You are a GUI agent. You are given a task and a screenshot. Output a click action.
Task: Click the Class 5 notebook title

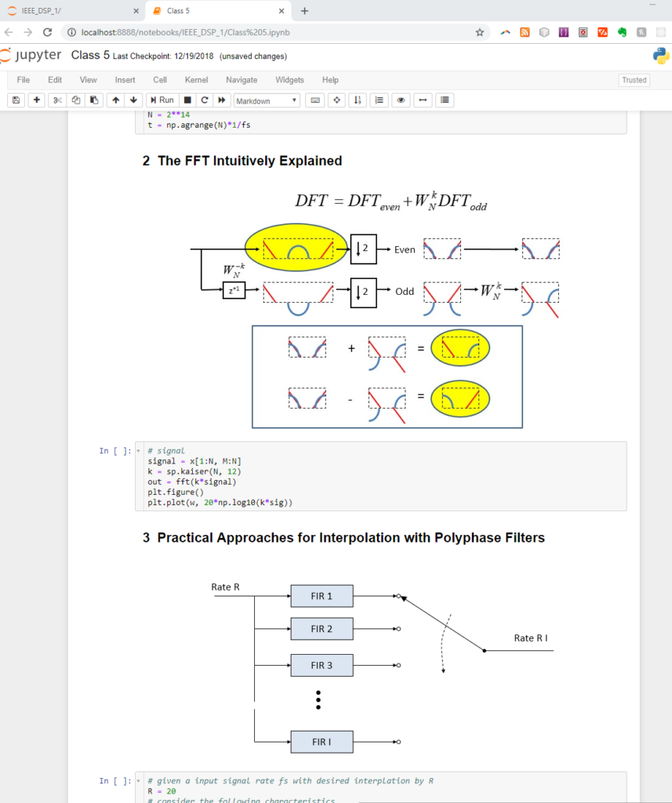tap(85, 56)
